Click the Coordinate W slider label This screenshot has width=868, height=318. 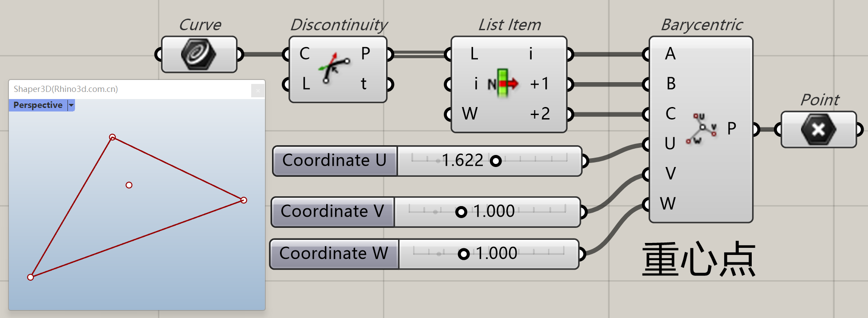(x=334, y=254)
